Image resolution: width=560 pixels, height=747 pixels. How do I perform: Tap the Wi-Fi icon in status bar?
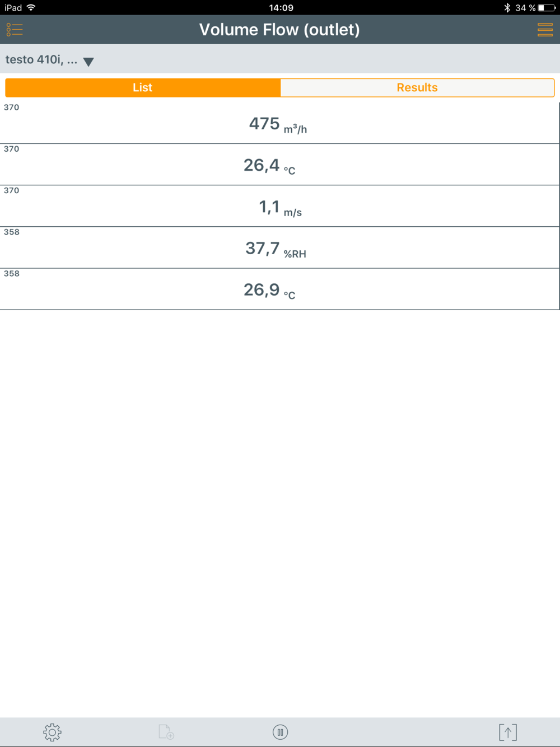(x=31, y=8)
